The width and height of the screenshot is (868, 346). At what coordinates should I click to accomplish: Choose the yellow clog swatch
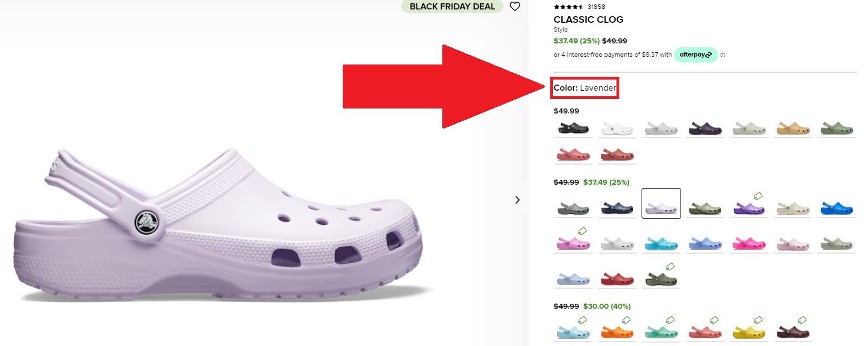click(748, 332)
